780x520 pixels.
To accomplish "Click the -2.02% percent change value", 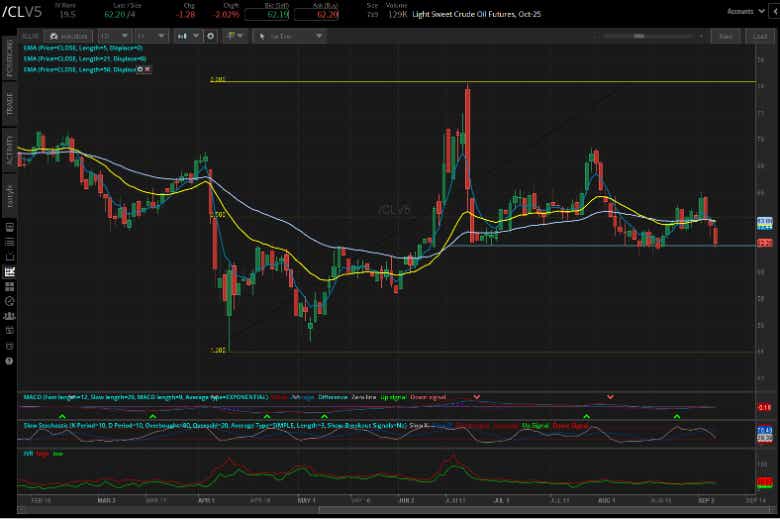I will (x=226, y=14).
